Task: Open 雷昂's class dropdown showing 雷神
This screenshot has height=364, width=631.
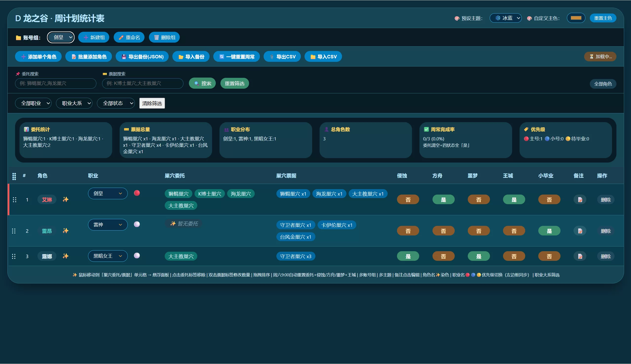Action: [x=108, y=225]
